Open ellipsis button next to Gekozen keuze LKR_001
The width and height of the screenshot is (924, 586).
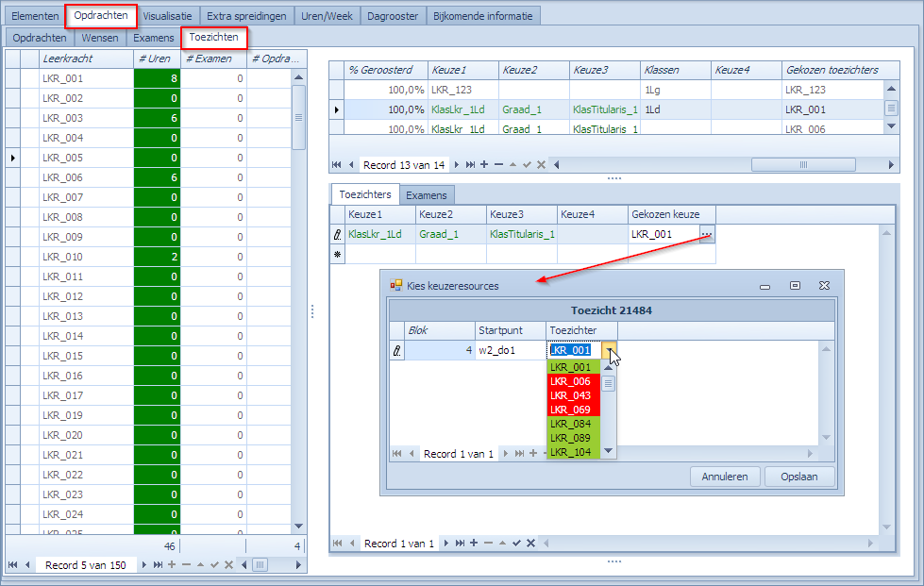707,234
